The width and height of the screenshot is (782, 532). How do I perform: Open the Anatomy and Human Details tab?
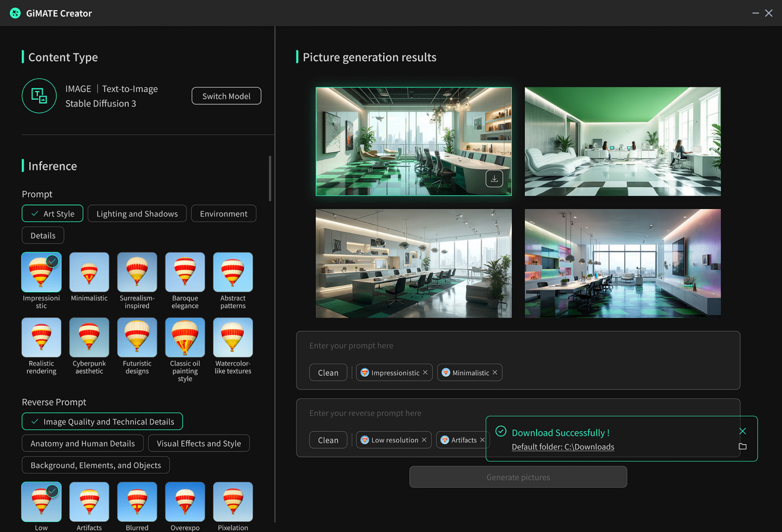[x=83, y=443]
